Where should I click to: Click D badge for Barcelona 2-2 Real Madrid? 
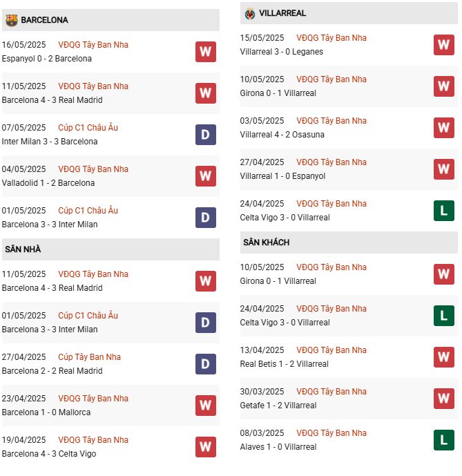click(206, 364)
